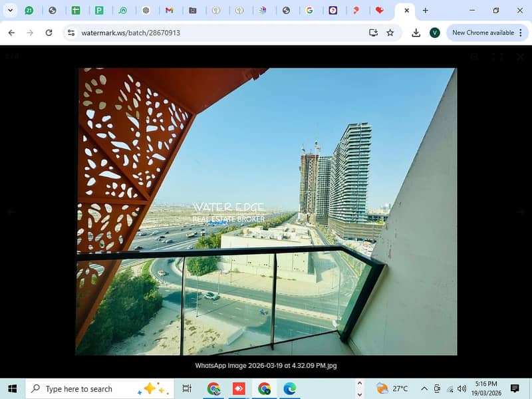Open the volume control in system tray
The image size is (532, 399).
pyautogui.click(x=462, y=388)
